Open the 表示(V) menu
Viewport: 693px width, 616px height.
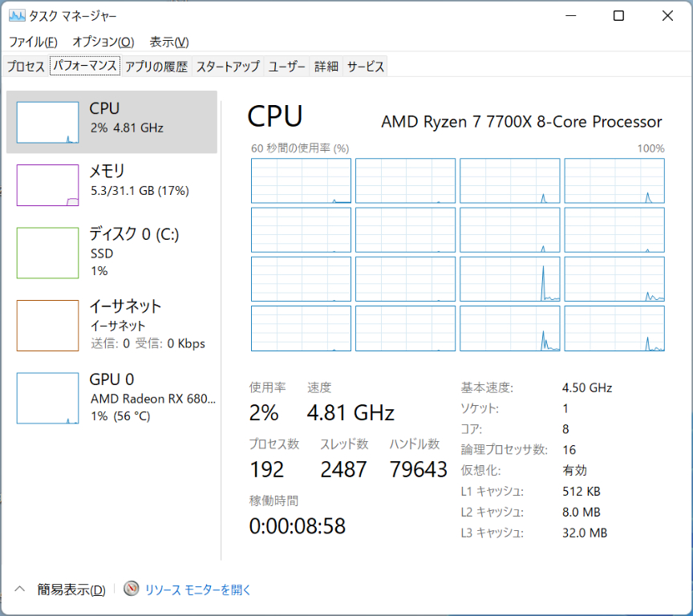click(x=169, y=42)
